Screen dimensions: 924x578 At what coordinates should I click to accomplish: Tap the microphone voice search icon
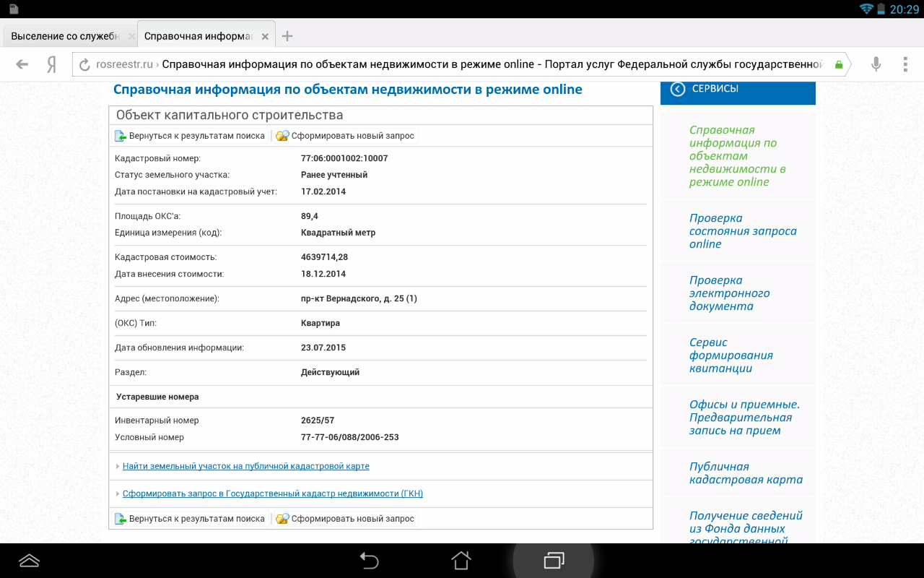pos(876,64)
